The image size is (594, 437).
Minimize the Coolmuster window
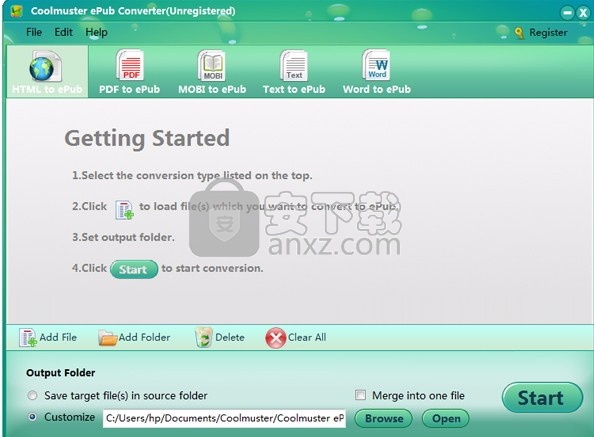pyautogui.click(x=567, y=13)
